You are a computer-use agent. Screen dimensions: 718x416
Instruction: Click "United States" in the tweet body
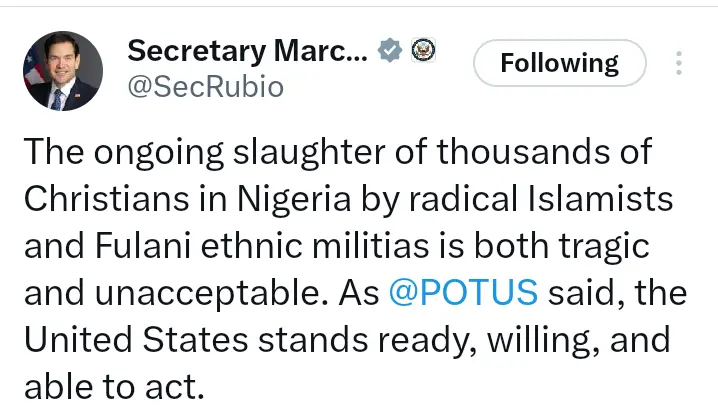134,340
